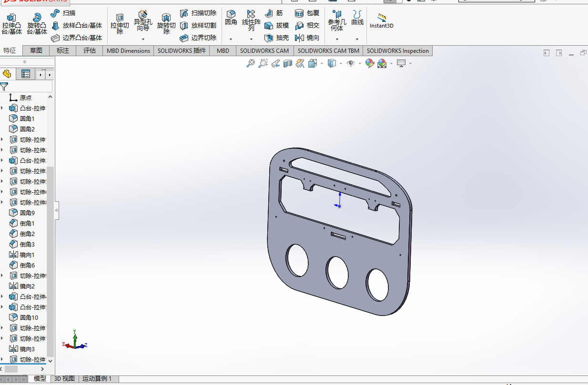This screenshot has width=588, height=385.
Task: Choose the 扫描切除 swept cut tool
Action: click(198, 13)
